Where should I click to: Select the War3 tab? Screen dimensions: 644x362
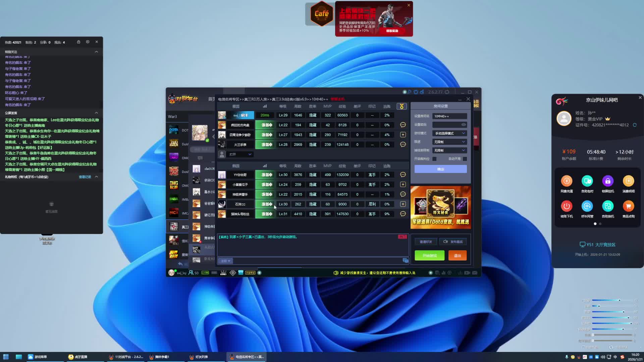pyautogui.click(x=172, y=117)
